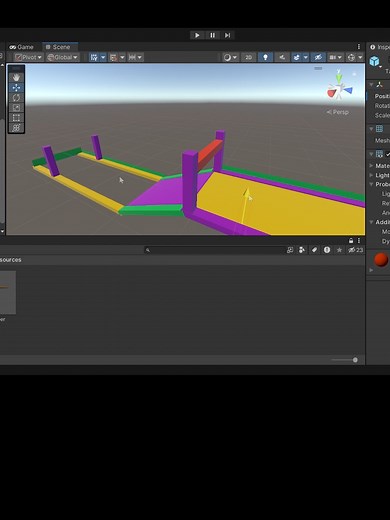Click the Resources folder breadcrumb
Viewport: 390px width, 520px height.
coord(10,260)
